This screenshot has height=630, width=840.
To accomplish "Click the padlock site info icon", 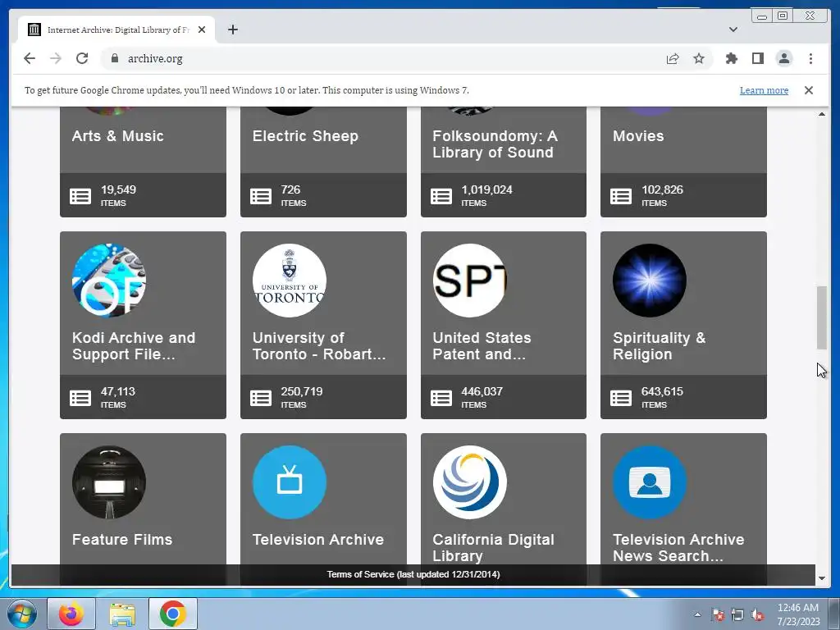I will coord(115,58).
